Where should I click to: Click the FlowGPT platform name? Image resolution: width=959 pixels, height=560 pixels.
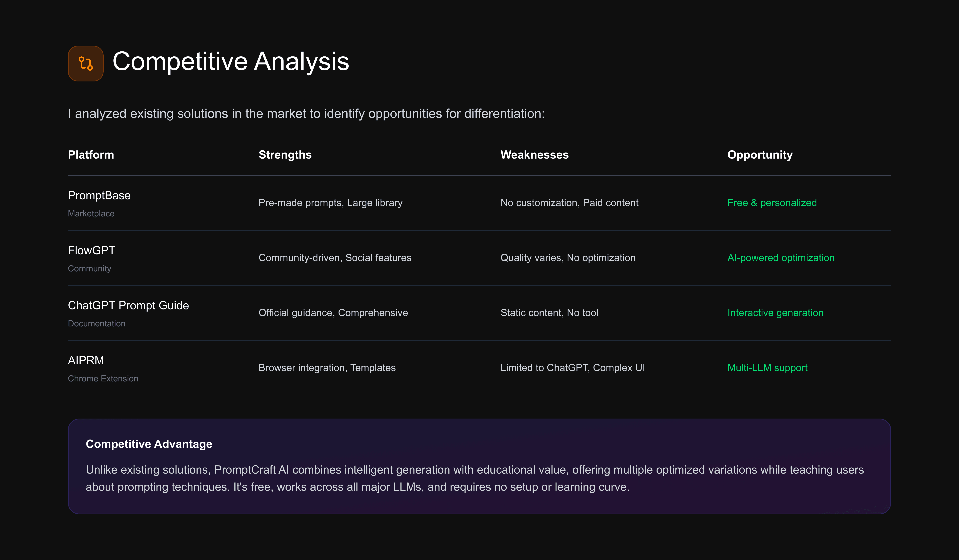point(91,250)
